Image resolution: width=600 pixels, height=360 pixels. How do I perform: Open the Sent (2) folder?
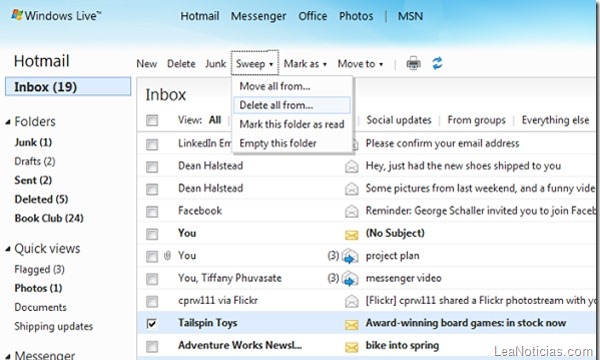[33, 180]
